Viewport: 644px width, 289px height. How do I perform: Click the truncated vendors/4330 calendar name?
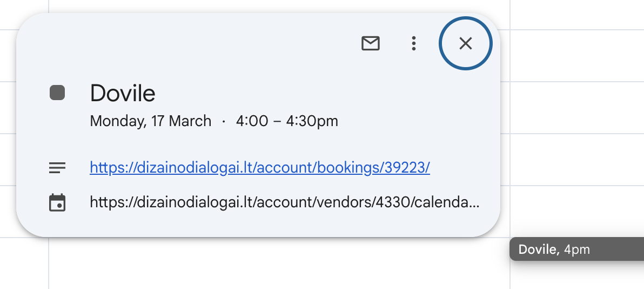click(x=285, y=202)
